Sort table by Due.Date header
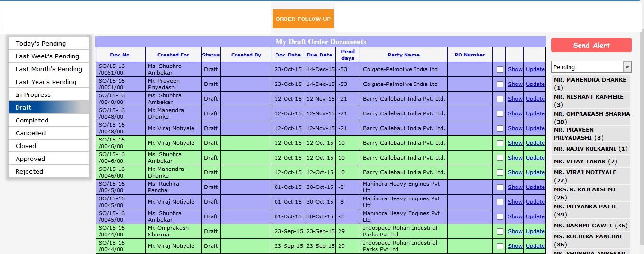This screenshot has height=254, width=644. click(319, 55)
